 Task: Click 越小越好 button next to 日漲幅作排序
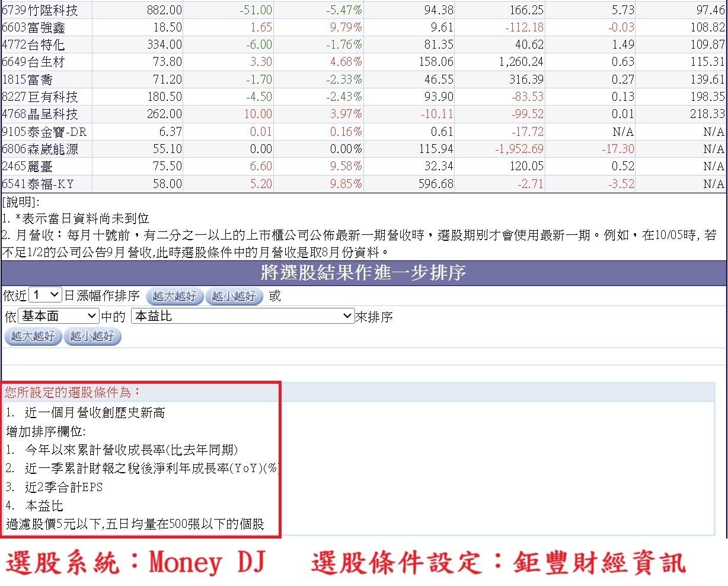pos(234,296)
